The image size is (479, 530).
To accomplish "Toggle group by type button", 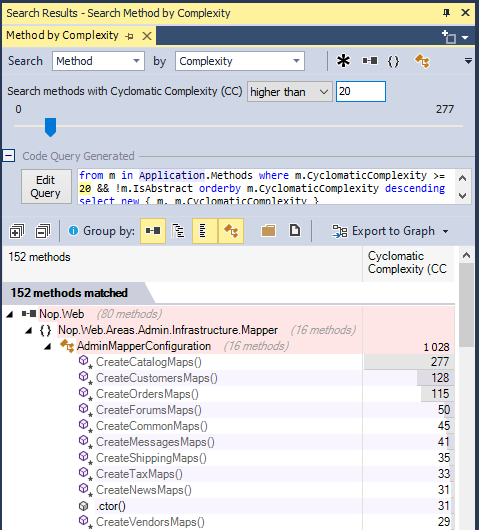I will [x=231, y=231].
